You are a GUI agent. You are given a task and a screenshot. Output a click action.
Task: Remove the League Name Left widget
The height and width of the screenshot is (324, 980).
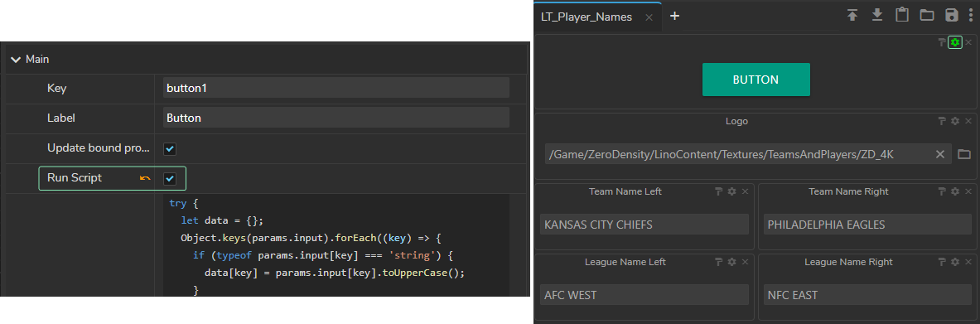(x=745, y=262)
